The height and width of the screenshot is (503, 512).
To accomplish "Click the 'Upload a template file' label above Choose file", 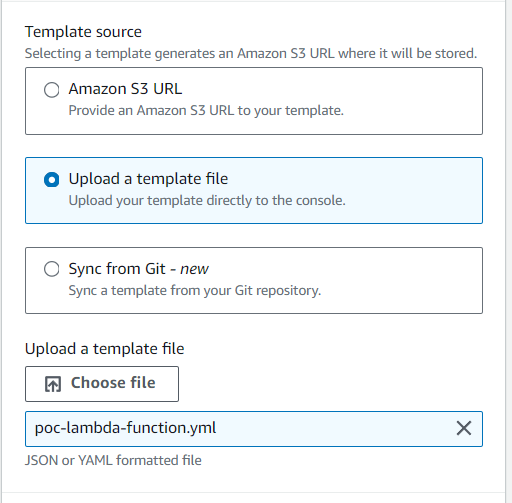I will [x=105, y=349].
